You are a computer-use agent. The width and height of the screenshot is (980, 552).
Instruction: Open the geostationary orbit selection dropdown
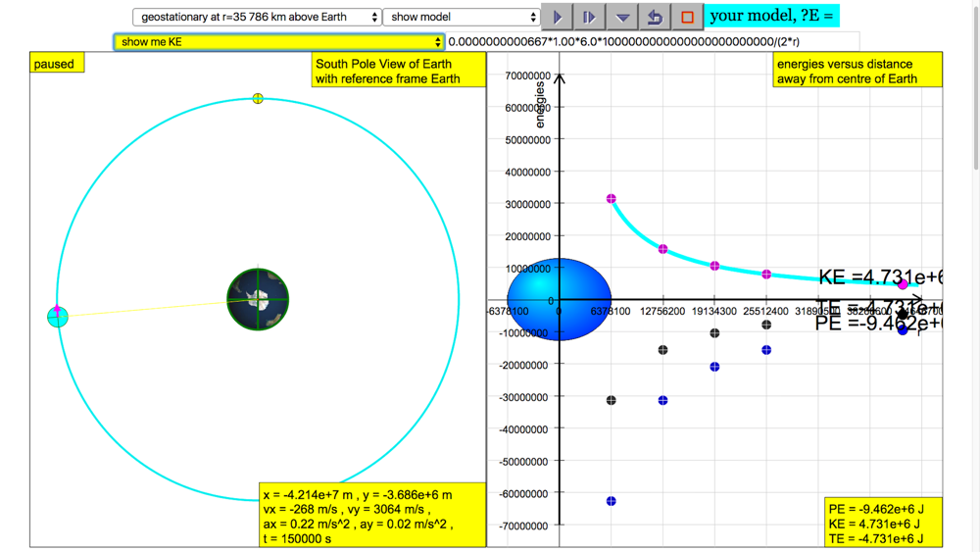pyautogui.click(x=257, y=17)
